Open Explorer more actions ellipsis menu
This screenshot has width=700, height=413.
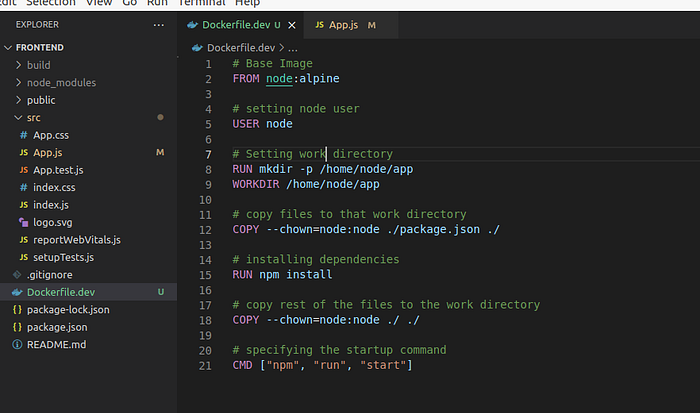click(x=158, y=25)
